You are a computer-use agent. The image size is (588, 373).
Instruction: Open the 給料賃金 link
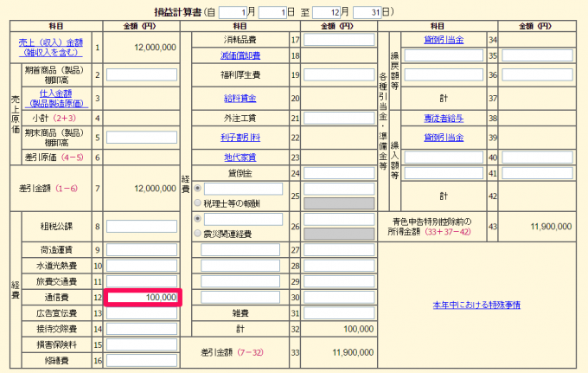(240, 99)
